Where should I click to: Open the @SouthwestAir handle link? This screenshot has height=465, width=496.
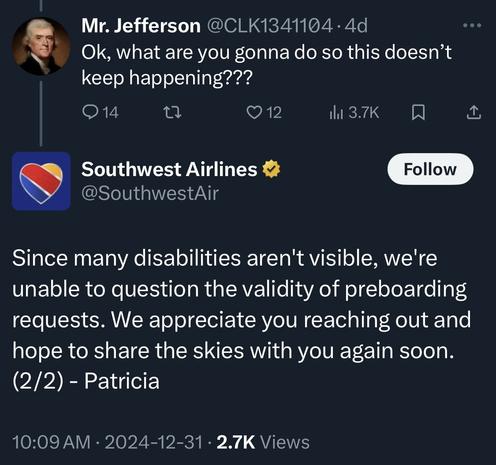tap(150, 193)
